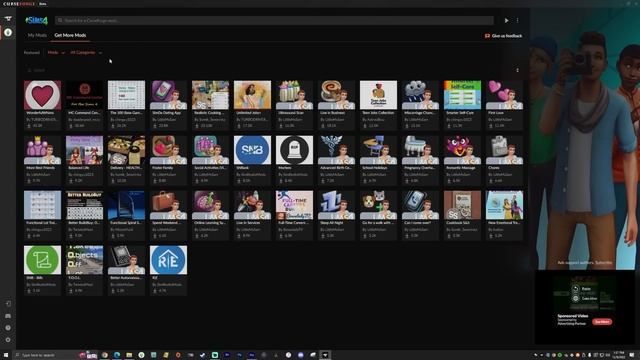
Task: Open the Full-Time Careers mod thumbnail
Action: [294, 205]
